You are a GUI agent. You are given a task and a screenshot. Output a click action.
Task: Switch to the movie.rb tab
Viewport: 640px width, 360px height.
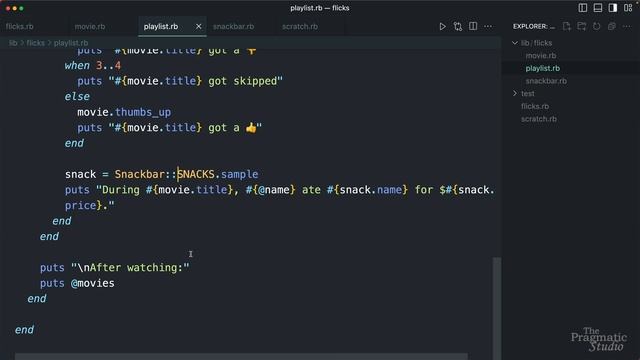pos(90,27)
